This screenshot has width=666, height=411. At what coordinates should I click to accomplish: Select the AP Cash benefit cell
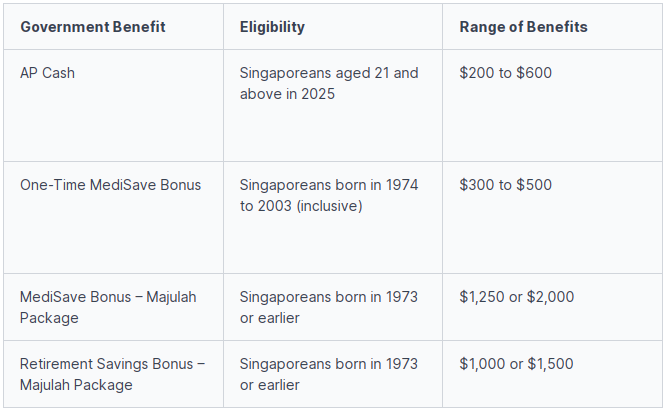tap(47, 73)
